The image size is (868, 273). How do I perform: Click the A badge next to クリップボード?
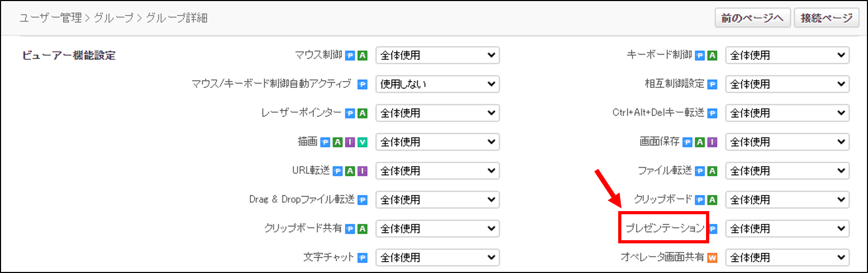tap(712, 200)
